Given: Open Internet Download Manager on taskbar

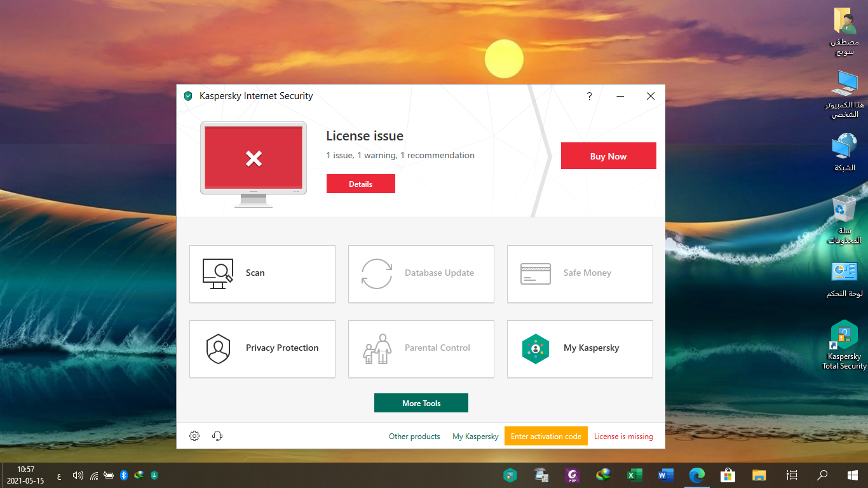Looking at the screenshot, I should coord(604,475).
